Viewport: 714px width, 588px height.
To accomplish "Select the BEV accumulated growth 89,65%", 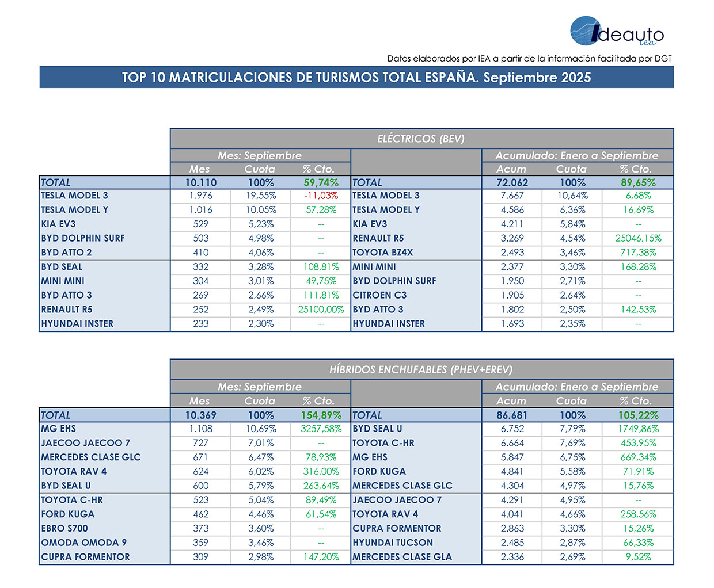I will 638,182.
